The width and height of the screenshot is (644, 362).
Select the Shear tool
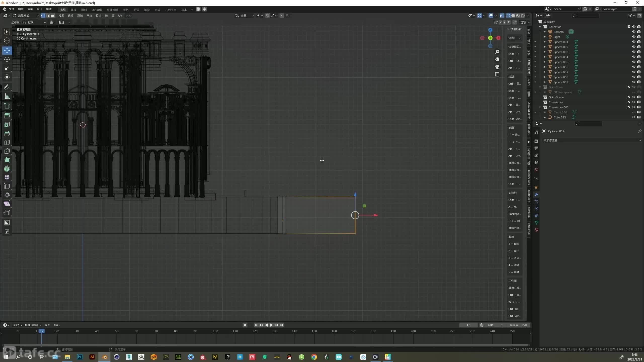coord(7,204)
